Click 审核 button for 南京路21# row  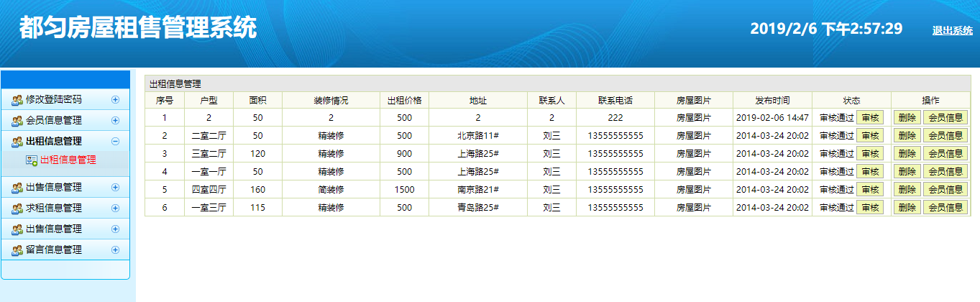coord(870,189)
